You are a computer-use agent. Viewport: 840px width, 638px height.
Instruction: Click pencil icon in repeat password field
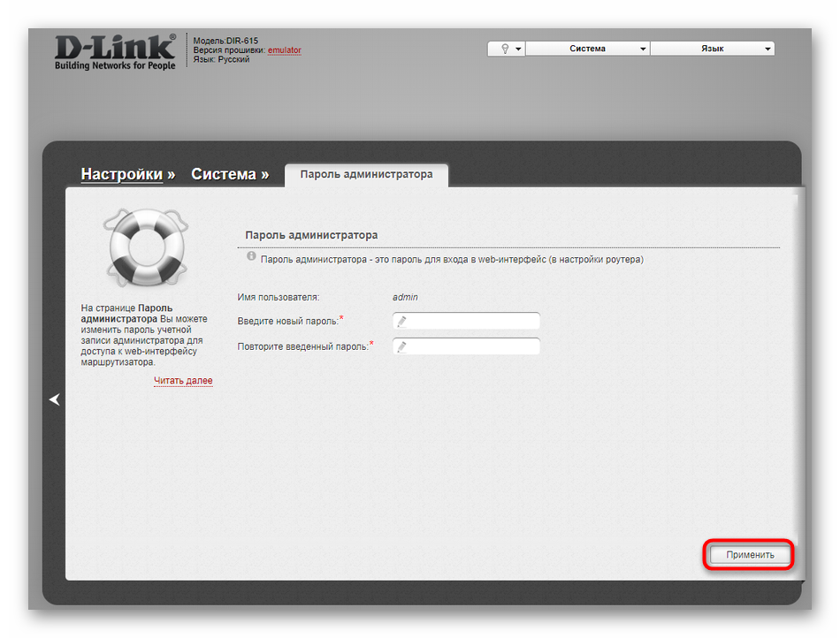401,347
